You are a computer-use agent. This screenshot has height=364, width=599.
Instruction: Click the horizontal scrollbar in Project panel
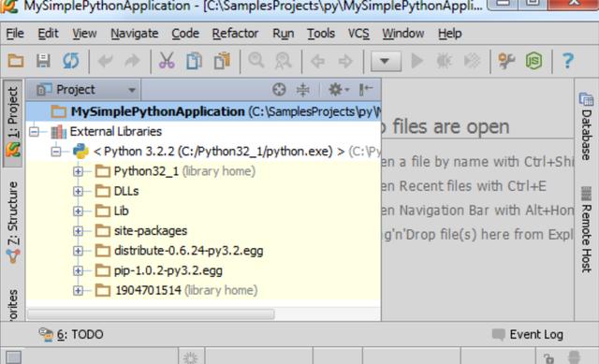[151, 314]
